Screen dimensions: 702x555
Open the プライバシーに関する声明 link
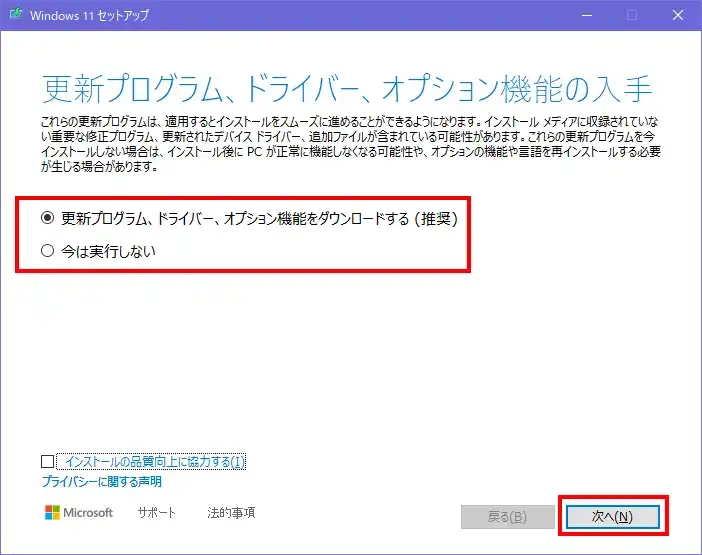[101, 482]
